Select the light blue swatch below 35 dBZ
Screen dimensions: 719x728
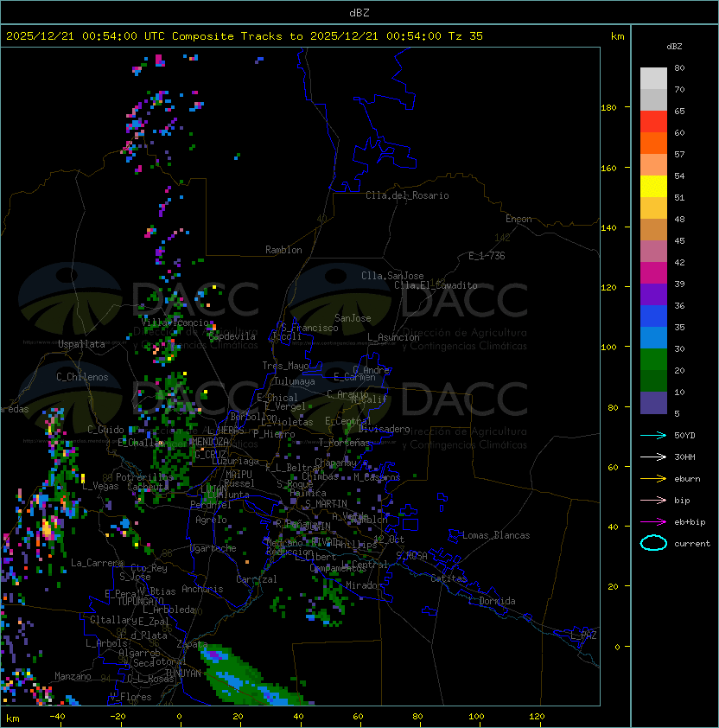(653, 338)
